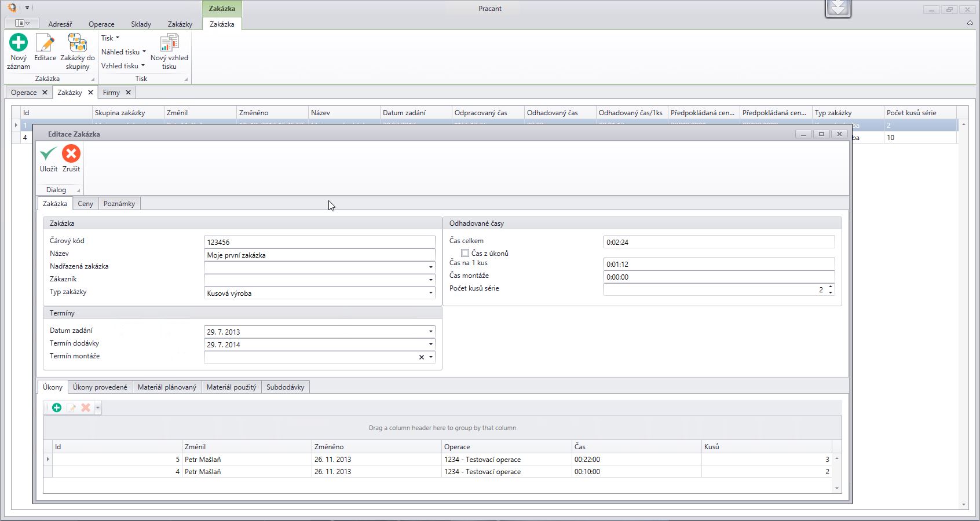This screenshot has height=521, width=980.
Task: Open Editace in the ribbon
Action: (x=45, y=47)
